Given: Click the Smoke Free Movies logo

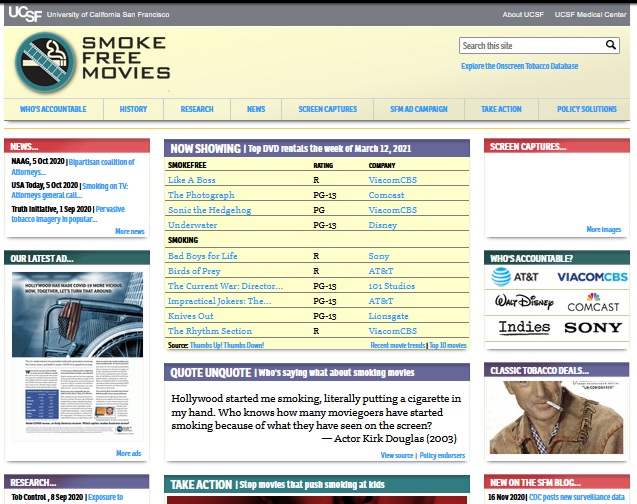Looking at the screenshot, I should [x=93, y=60].
